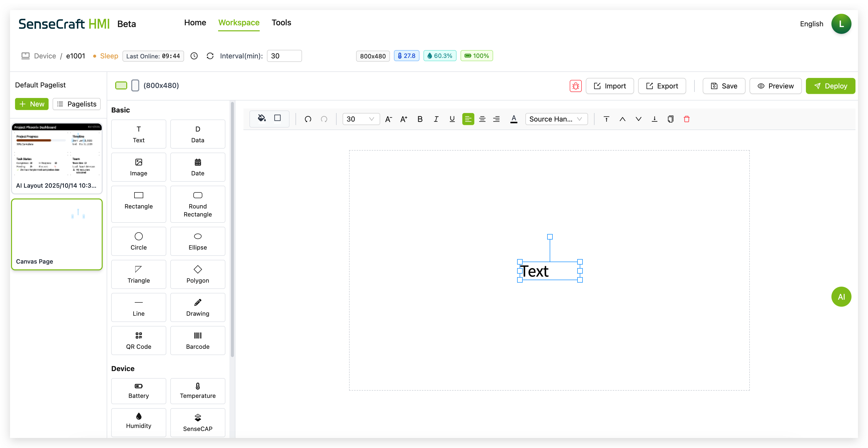The width and height of the screenshot is (868, 448).
Task: Open the Tools tab
Action: pos(281,23)
